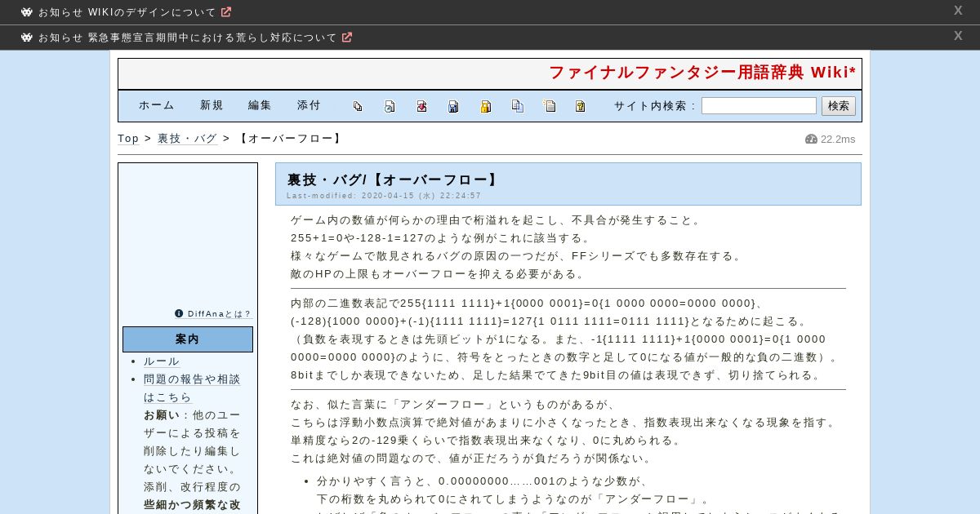Viewport: 980px width, 514px height.
Task: Open the 編集 menu item
Action: click(x=261, y=105)
